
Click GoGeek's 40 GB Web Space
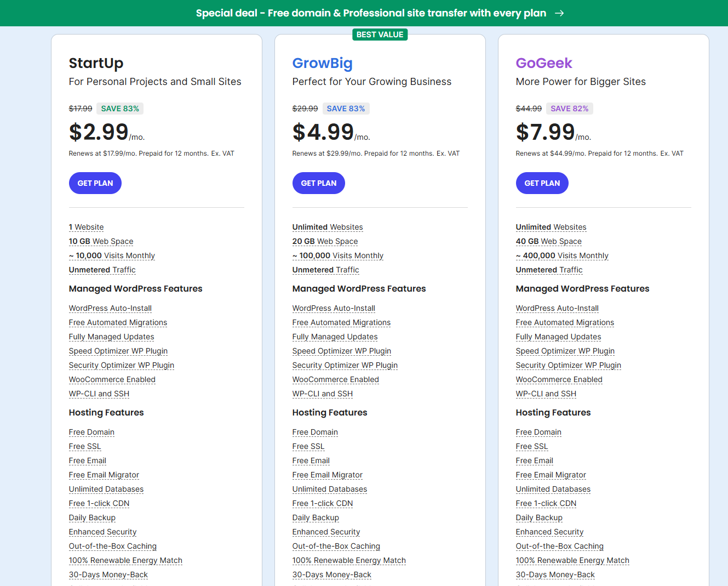548,241
